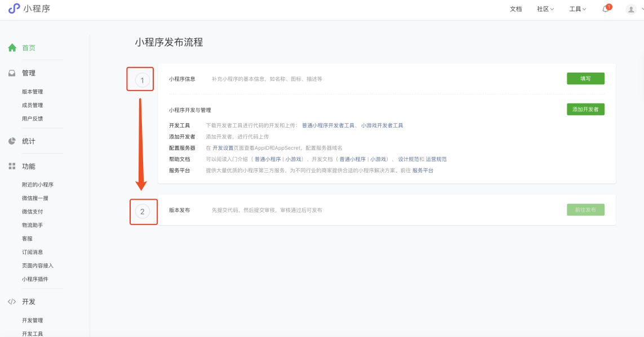
Task: Click the step 1 circle marker
Action: 142,80
